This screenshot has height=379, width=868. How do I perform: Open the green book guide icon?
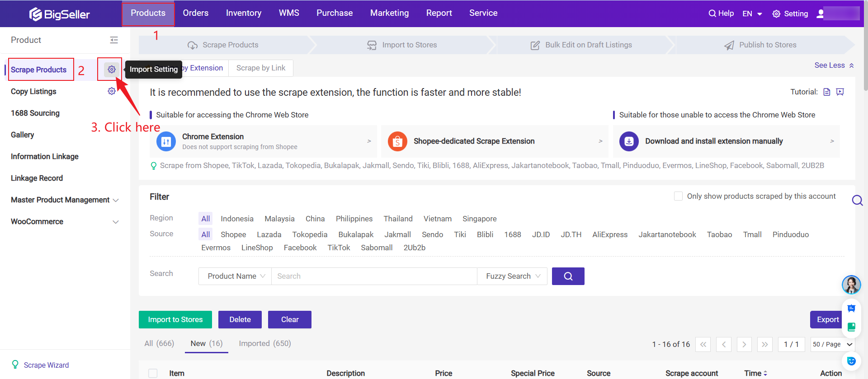[x=851, y=327]
